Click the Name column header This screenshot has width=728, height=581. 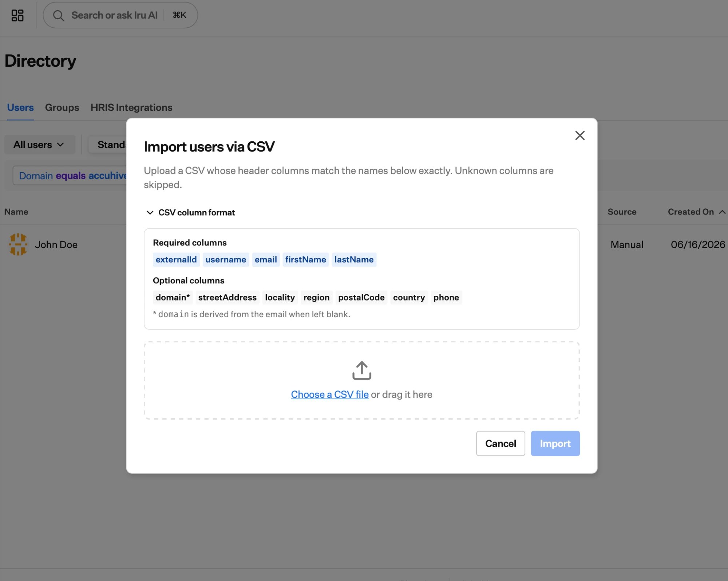pyautogui.click(x=16, y=212)
